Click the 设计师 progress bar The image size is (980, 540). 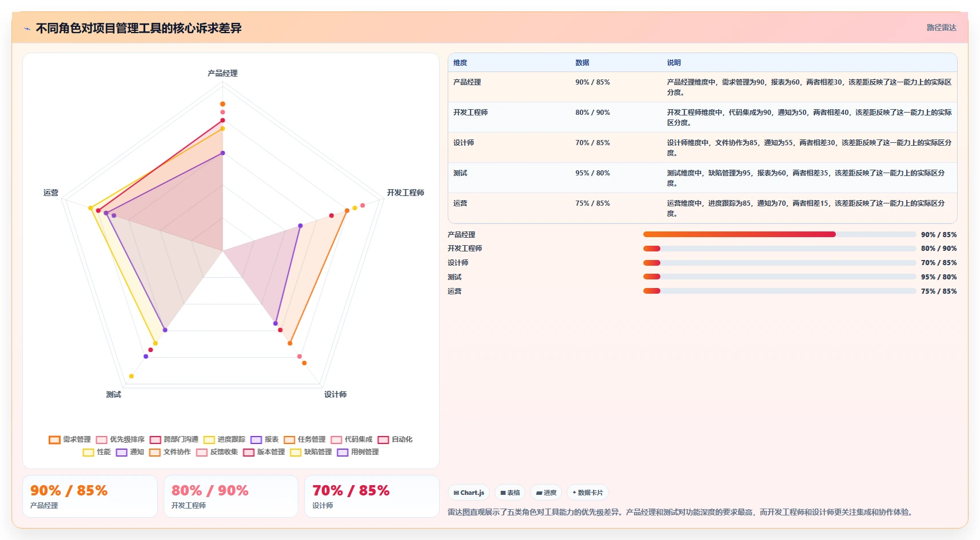coord(779,263)
